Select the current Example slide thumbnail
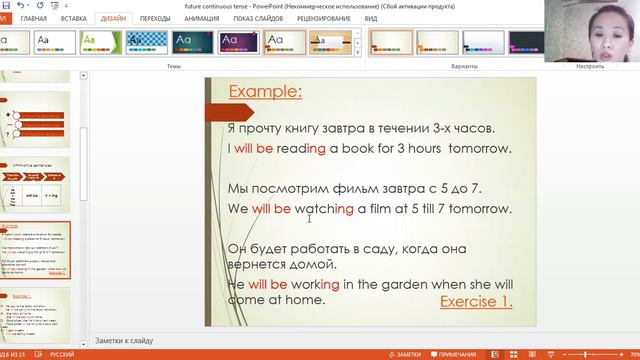Viewport: 640px width, 360px height. [35, 250]
